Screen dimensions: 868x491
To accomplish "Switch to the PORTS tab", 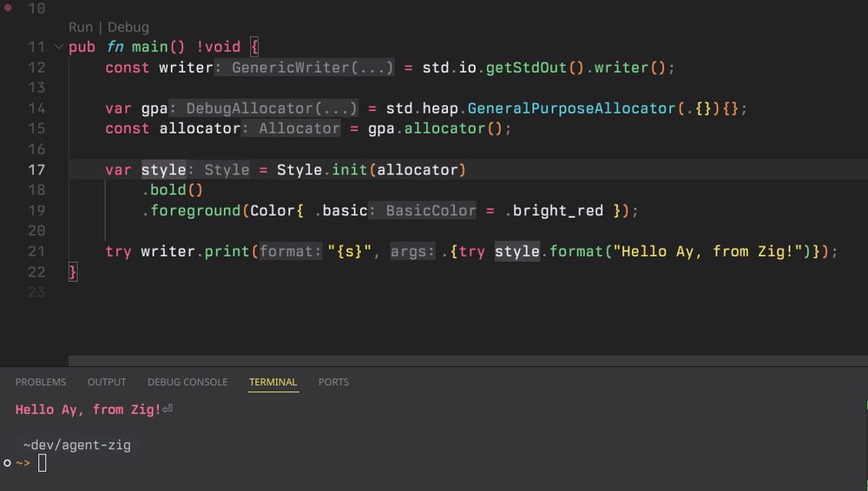I will 333,382.
